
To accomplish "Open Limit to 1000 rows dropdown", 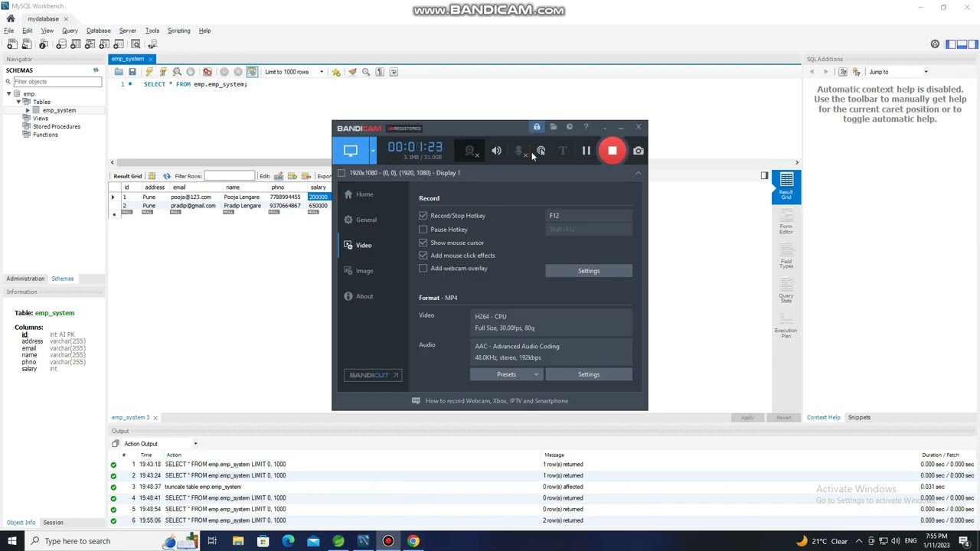I will [295, 72].
